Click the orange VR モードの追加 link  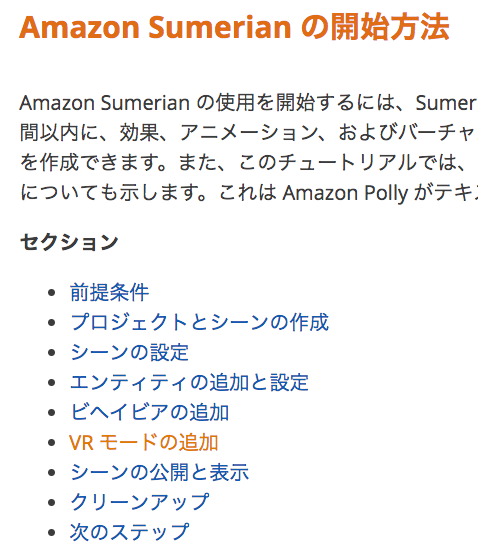pos(144,442)
